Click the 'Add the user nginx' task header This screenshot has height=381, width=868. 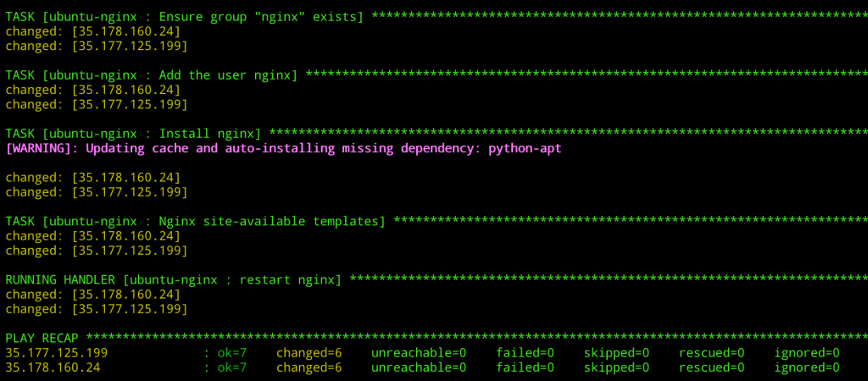(x=152, y=75)
